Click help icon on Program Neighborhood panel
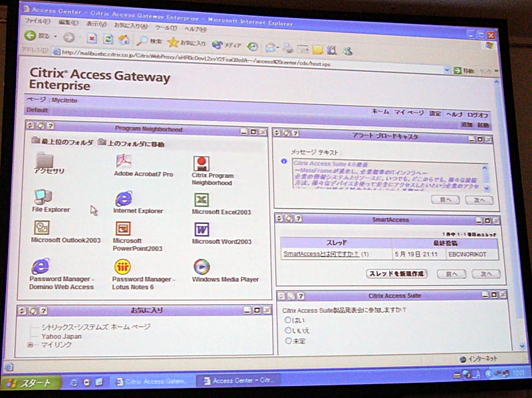 pos(51,126)
